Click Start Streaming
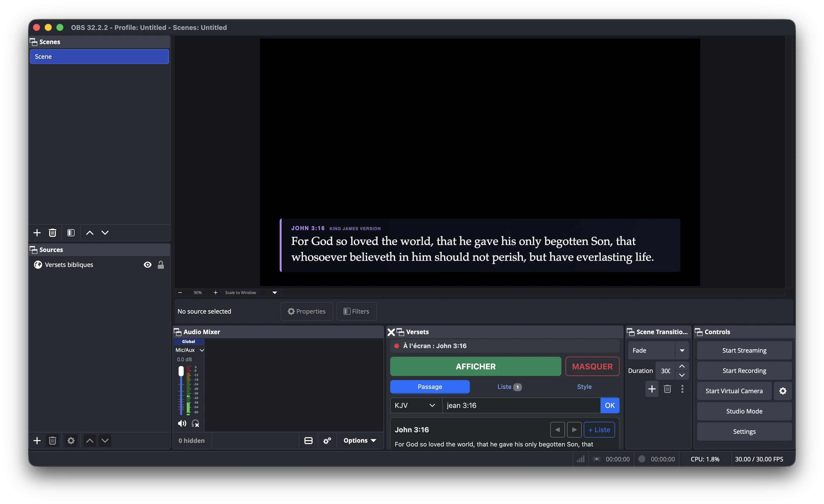 point(744,350)
